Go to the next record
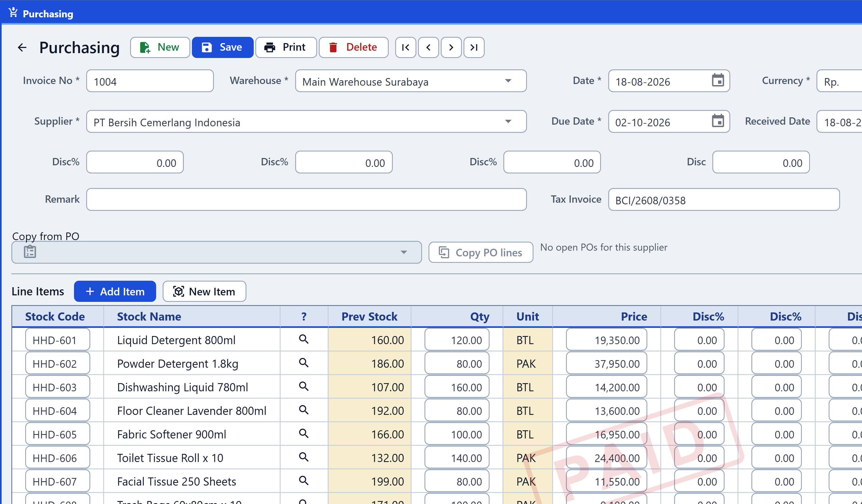Image resolution: width=862 pixels, height=504 pixels. [451, 47]
